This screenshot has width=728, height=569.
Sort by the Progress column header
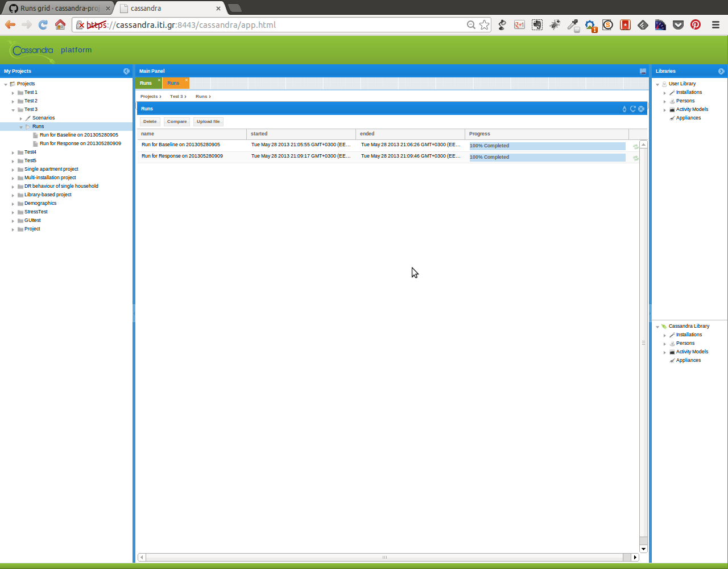(x=547, y=134)
